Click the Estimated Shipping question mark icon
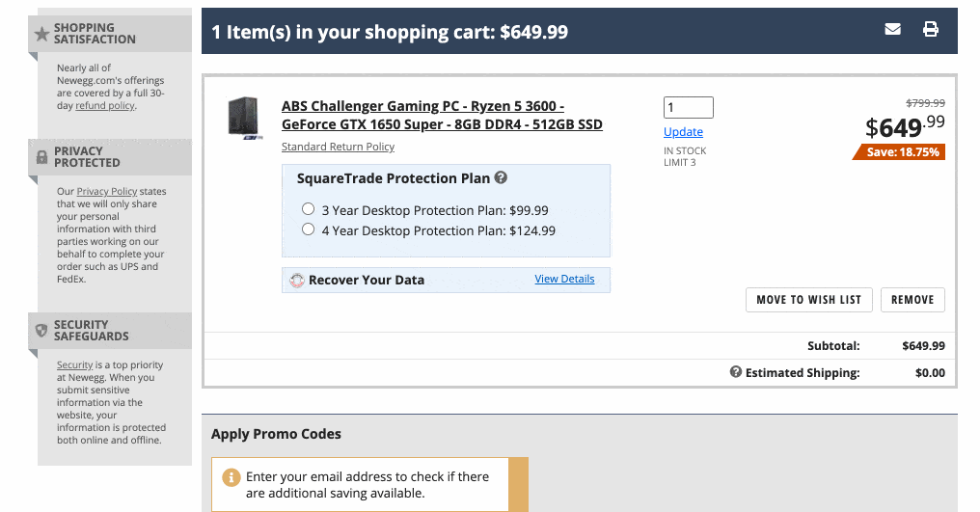Screen dimensions: 980x512 [x=736, y=372]
